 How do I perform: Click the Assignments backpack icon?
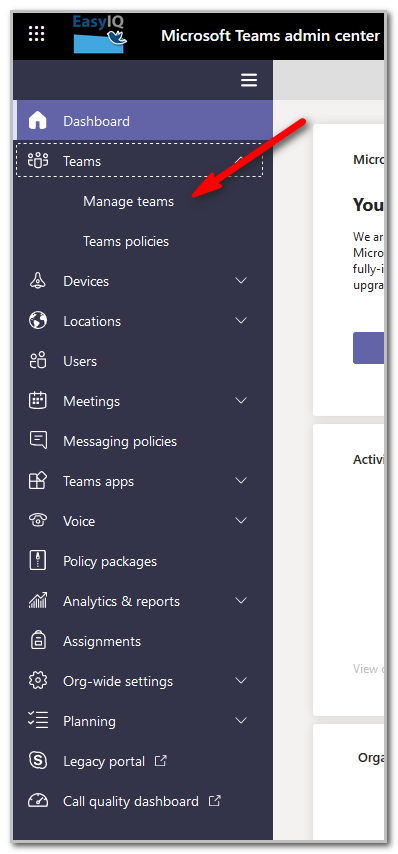coord(38,641)
